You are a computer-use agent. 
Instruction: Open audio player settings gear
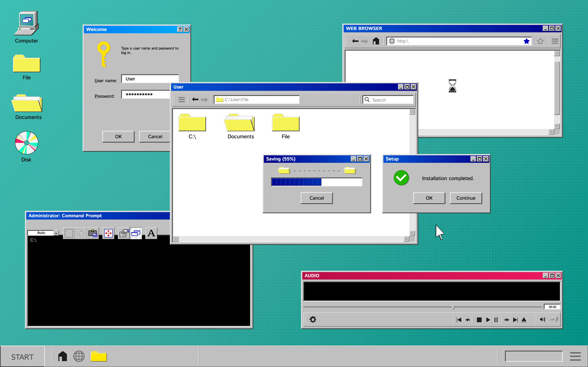click(313, 320)
